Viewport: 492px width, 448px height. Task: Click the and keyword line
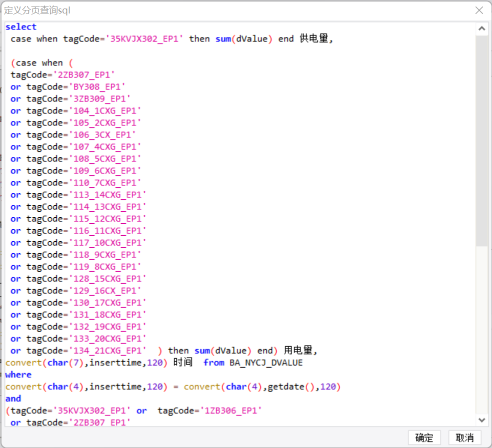13,399
